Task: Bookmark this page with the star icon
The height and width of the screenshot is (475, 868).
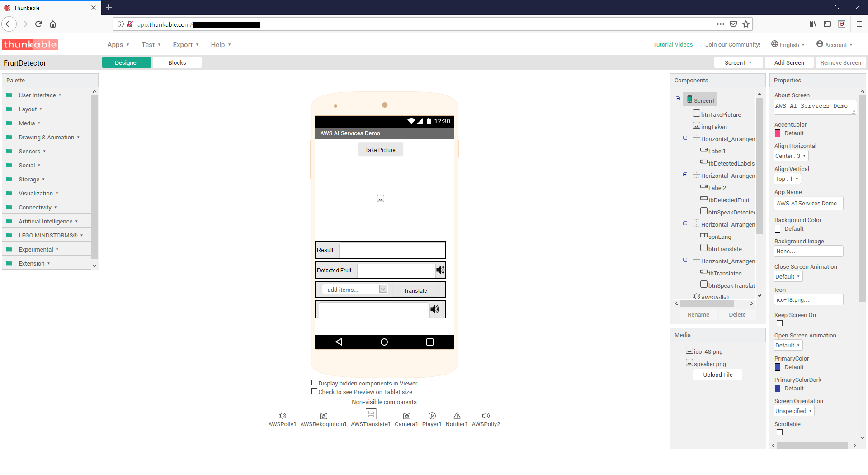Action: 746,24
